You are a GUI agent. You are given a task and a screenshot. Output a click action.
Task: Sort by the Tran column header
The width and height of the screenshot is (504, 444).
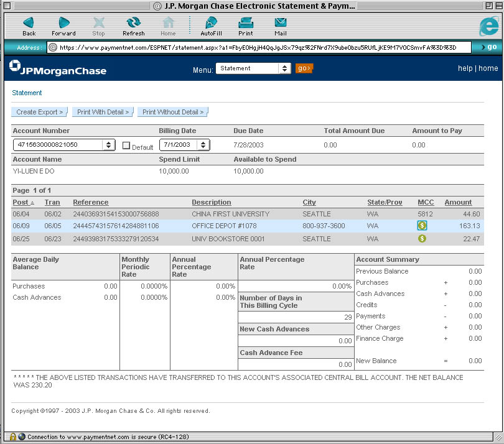pos(52,202)
